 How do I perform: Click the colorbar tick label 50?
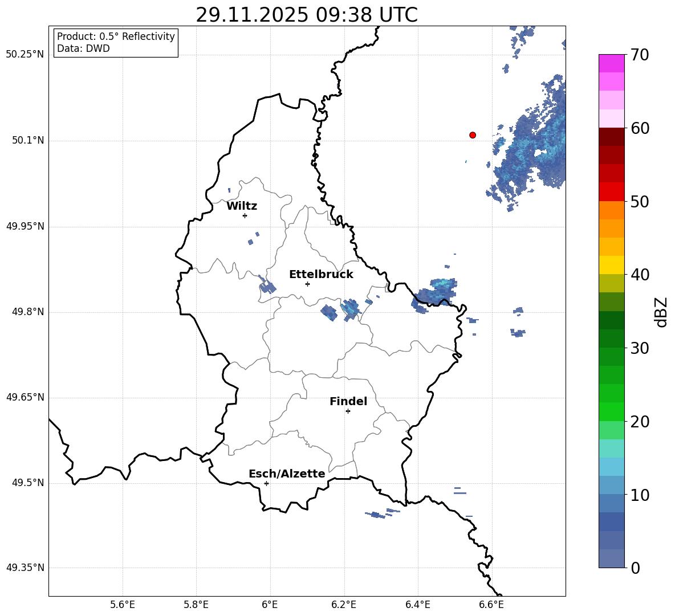[640, 201]
